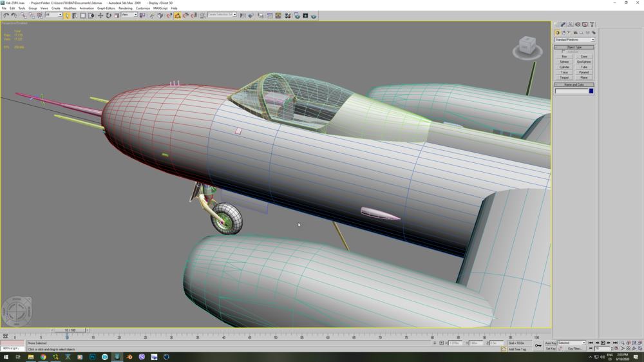
Task: Open the Rendering menu
Action: [126, 8]
